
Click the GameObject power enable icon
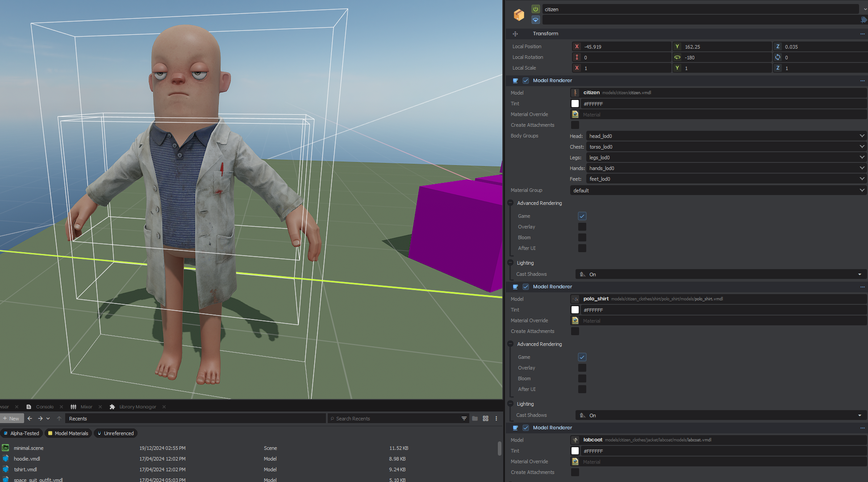click(535, 9)
